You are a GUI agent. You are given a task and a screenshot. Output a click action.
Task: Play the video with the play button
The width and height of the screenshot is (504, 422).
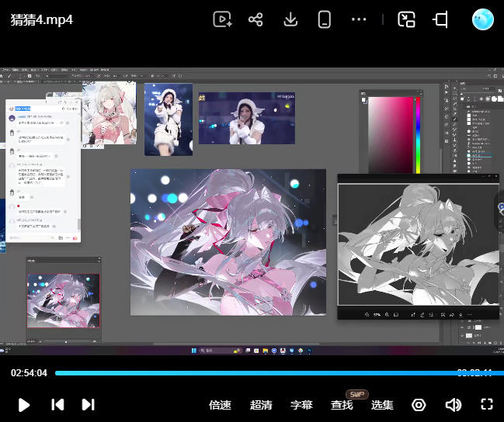(24, 405)
